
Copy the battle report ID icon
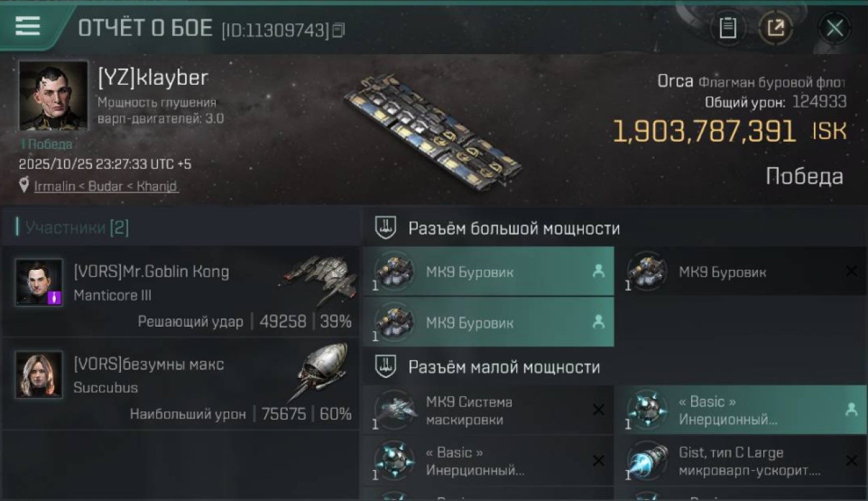[339, 30]
